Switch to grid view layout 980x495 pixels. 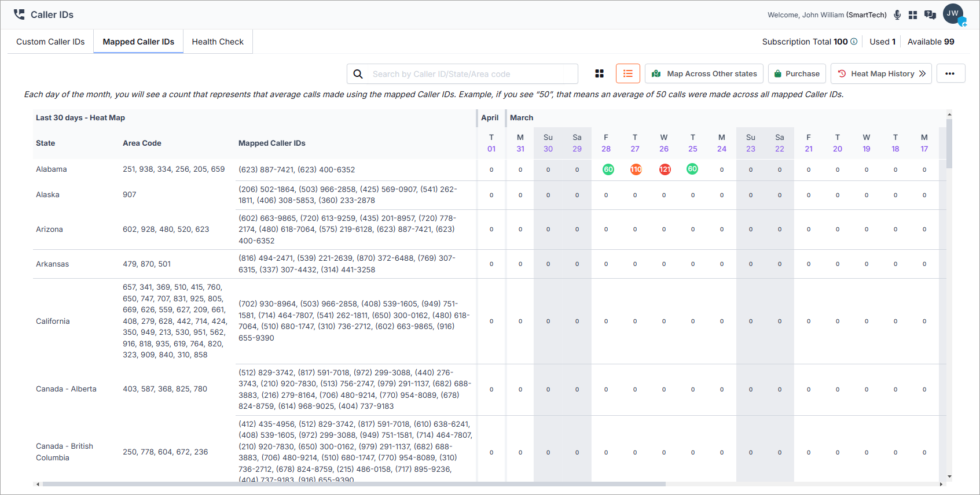coord(599,73)
